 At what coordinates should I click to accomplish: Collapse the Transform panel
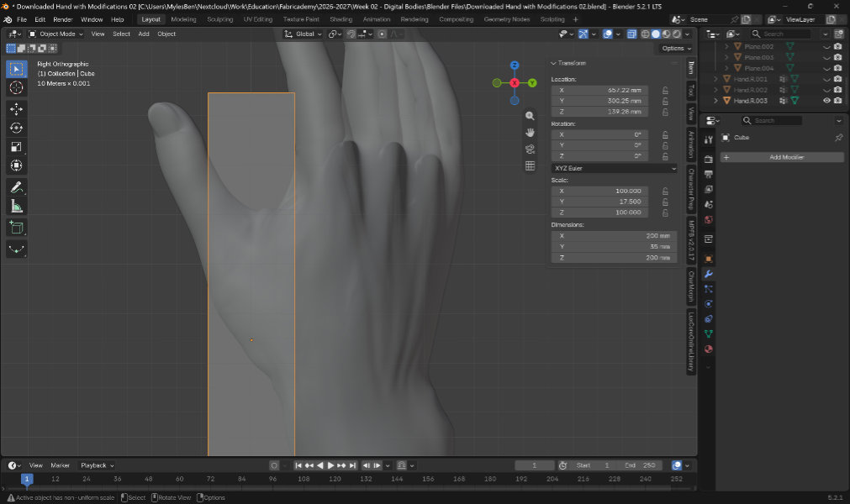click(553, 63)
